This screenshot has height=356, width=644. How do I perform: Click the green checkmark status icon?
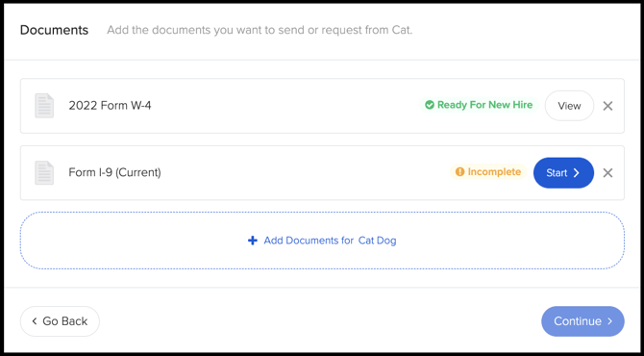coord(430,105)
